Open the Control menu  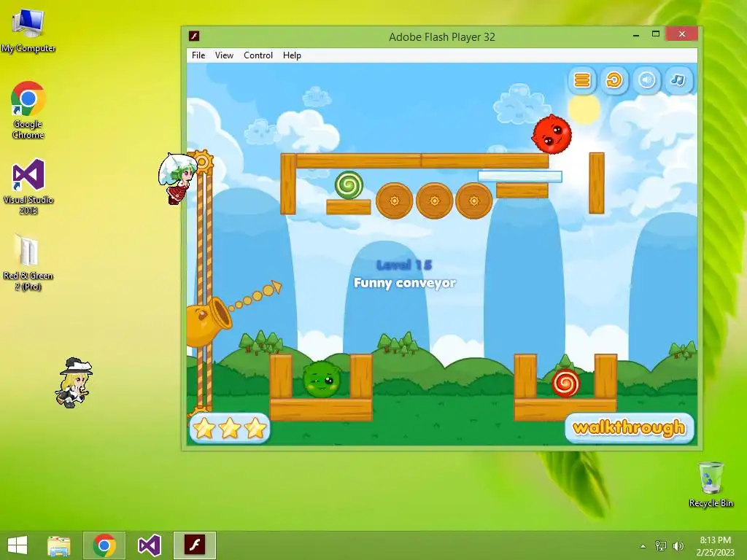coord(258,55)
